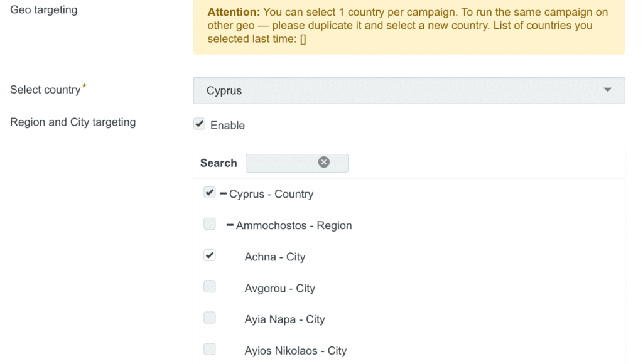This screenshot has height=364, width=643.
Task: Click the Enable label text
Action: coord(227,126)
